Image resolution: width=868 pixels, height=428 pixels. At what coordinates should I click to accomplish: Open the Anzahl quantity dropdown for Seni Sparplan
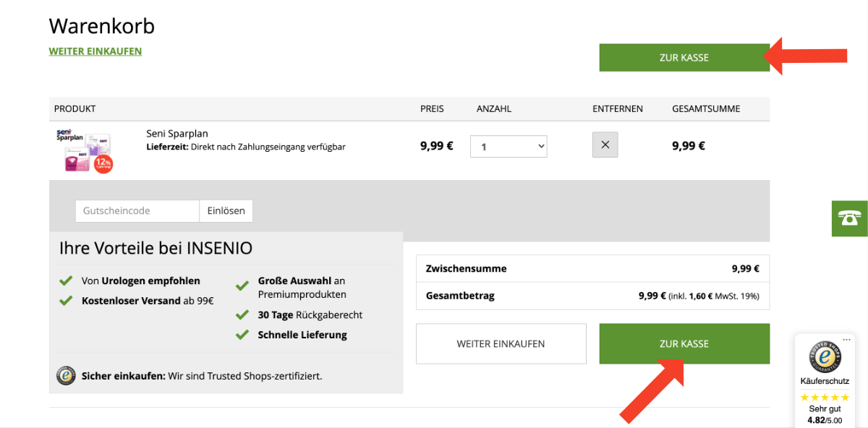pyautogui.click(x=509, y=146)
